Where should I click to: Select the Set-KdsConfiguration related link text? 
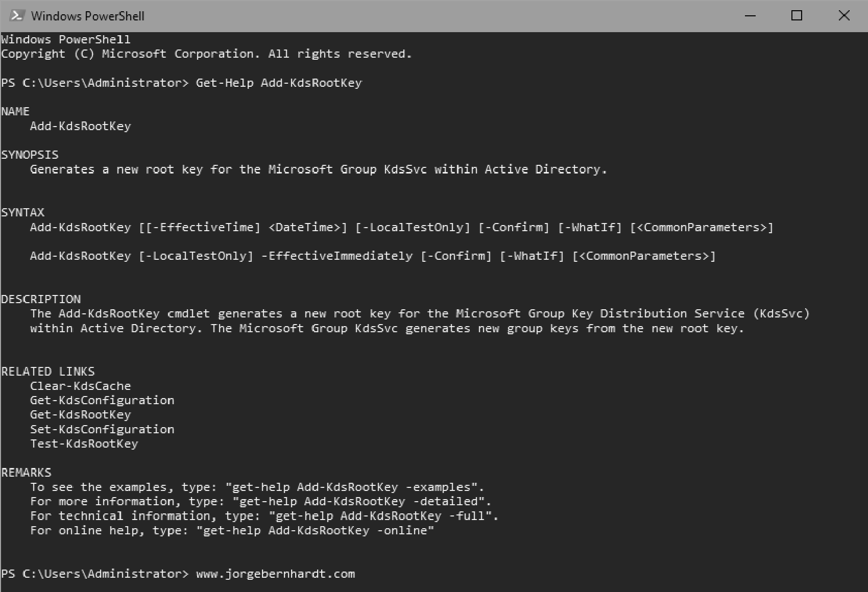(102, 429)
